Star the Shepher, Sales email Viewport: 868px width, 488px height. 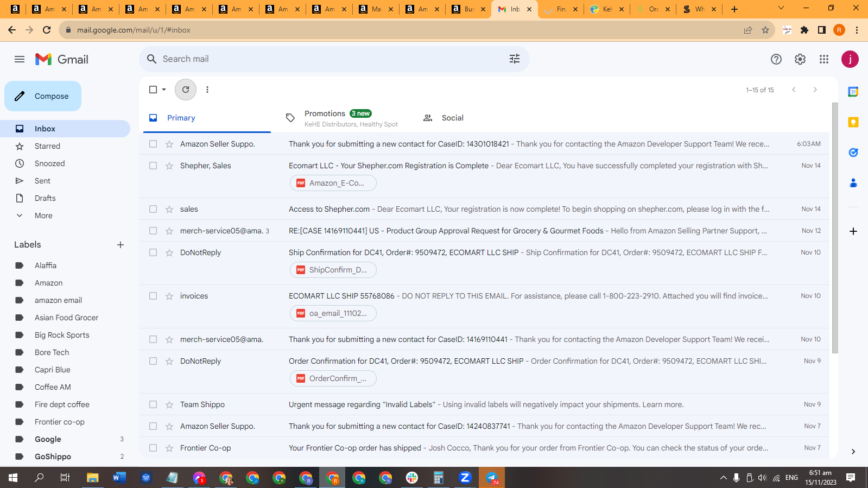pyautogui.click(x=169, y=166)
